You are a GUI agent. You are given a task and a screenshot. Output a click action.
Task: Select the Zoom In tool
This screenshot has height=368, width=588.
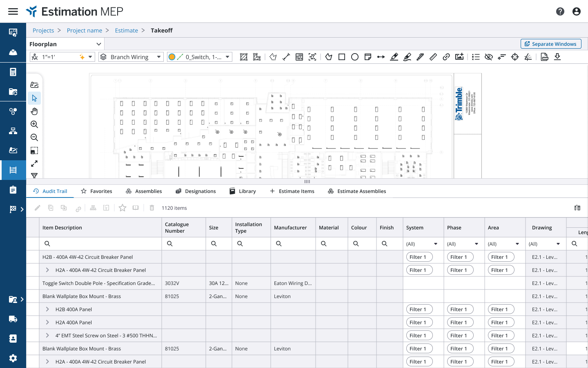click(x=34, y=124)
